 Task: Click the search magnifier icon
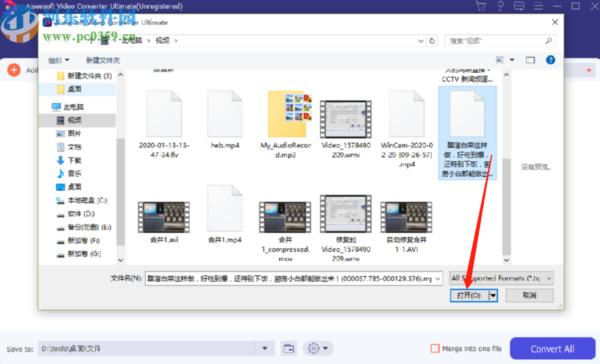point(549,40)
